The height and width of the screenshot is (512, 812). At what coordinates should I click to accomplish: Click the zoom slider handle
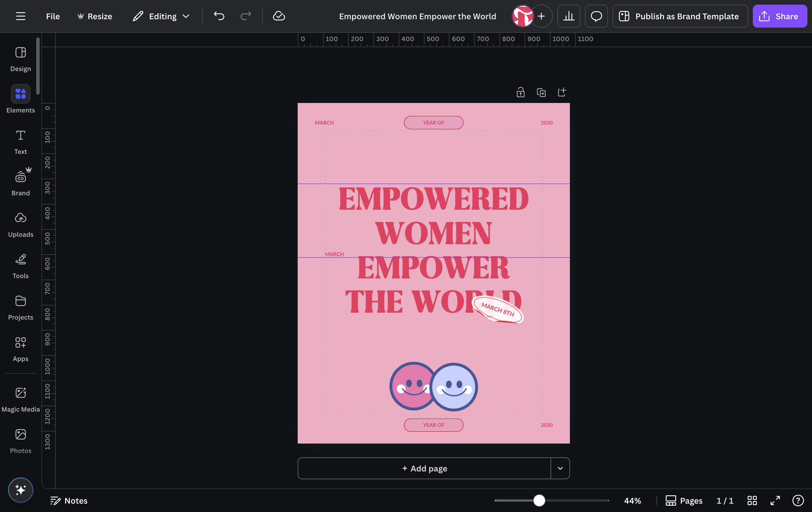coord(539,500)
